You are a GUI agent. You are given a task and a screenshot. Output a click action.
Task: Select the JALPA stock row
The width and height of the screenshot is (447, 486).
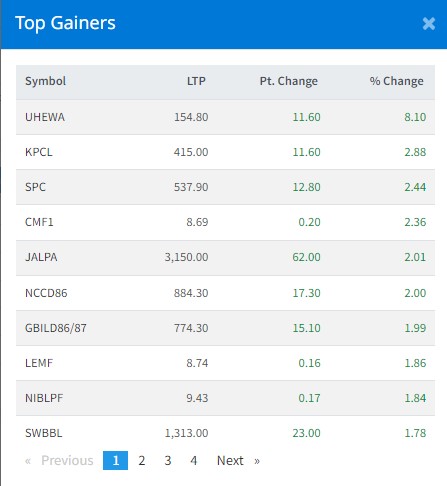[x=225, y=257]
